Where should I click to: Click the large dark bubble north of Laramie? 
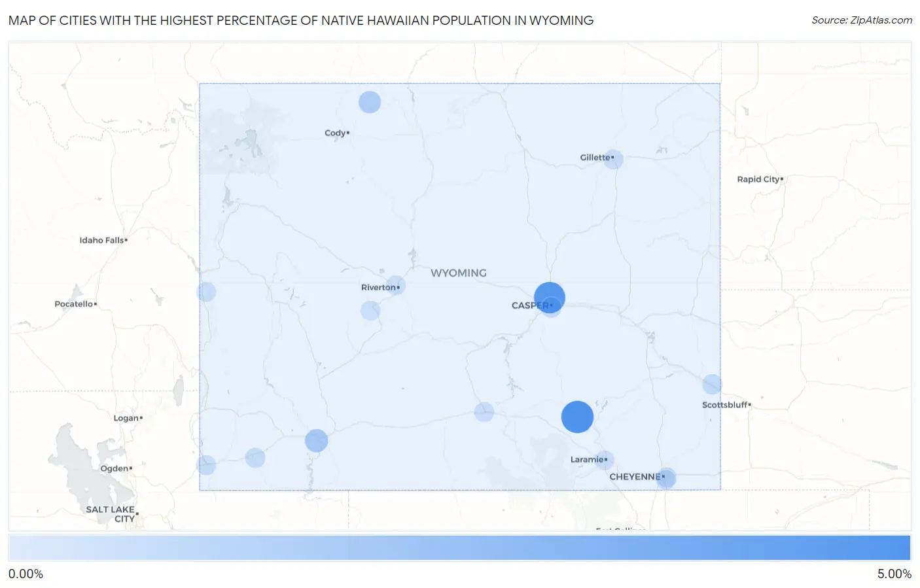point(577,417)
